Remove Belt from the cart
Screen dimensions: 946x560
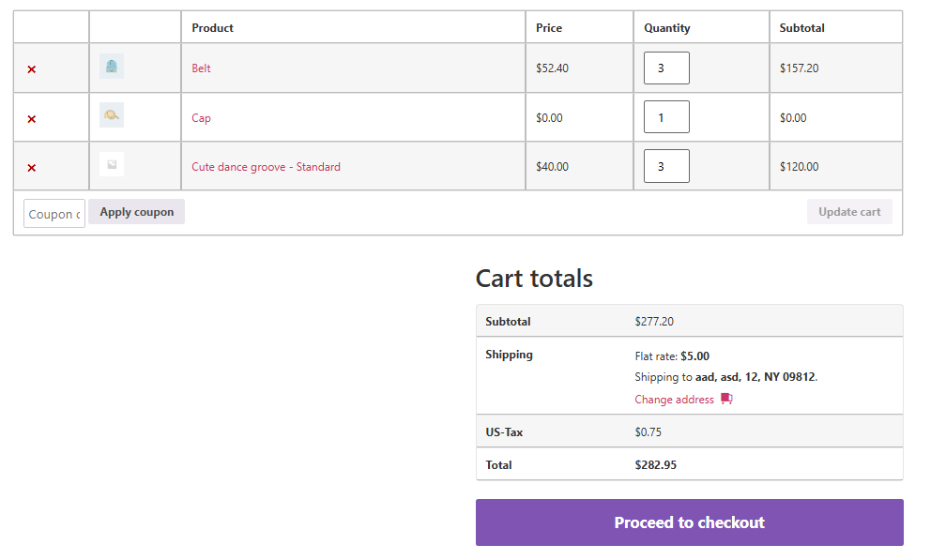tap(32, 69)
